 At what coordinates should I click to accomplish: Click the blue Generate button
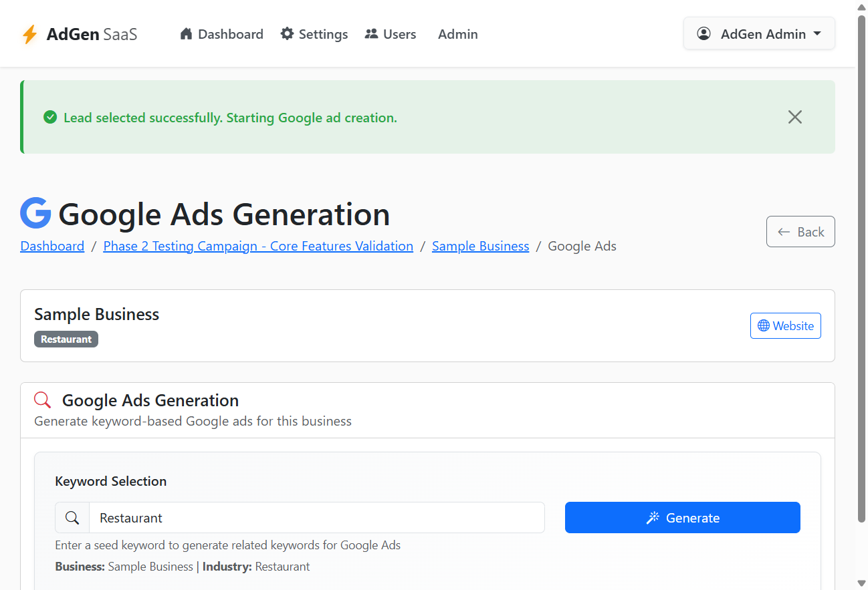pyautogui.click(x=682, y=518)
